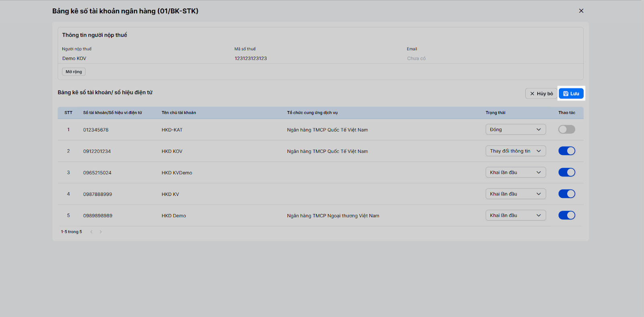Click the Tên chủ tài khoản column header
The height and width of the screenshot is (317, 644).
179,113
